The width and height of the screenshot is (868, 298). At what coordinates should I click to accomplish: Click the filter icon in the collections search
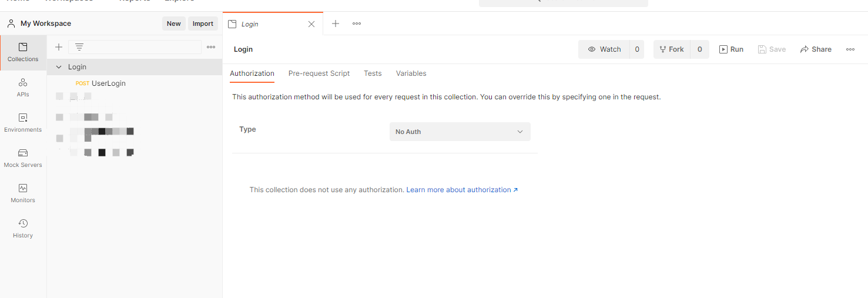[x=79, y=47]
